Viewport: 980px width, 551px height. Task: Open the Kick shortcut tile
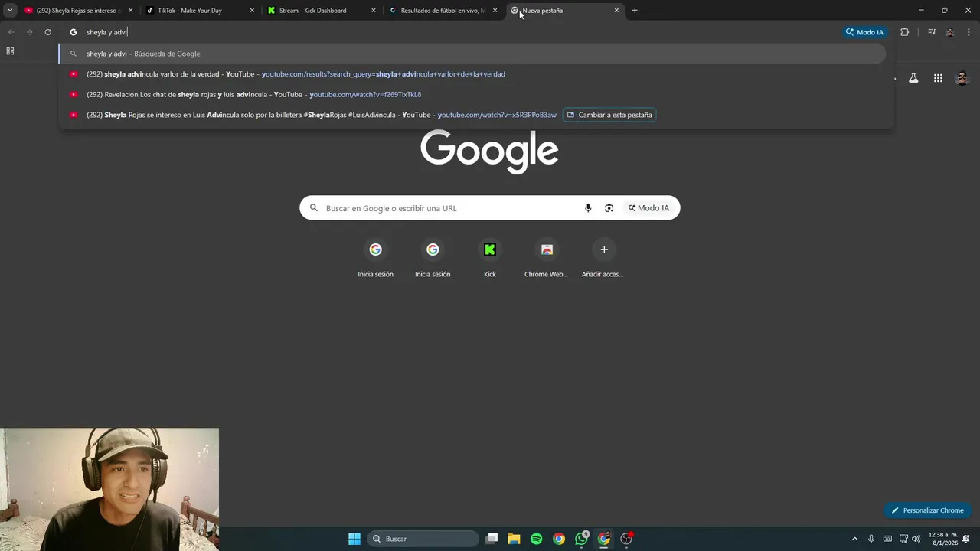pyautogui.click(x=490, y=258)
